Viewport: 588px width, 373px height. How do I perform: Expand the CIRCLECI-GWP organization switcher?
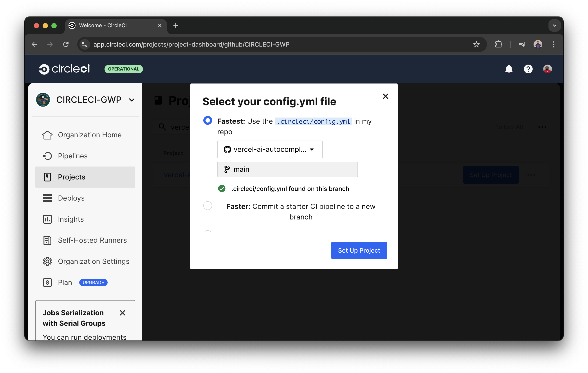pyautogui.click(x=132, y=100)
